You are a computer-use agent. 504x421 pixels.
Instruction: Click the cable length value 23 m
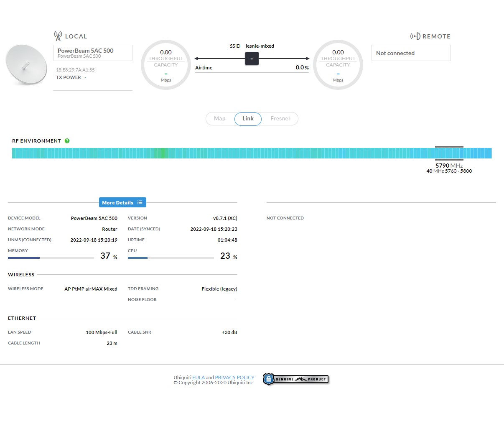click(x=112, y=343)
